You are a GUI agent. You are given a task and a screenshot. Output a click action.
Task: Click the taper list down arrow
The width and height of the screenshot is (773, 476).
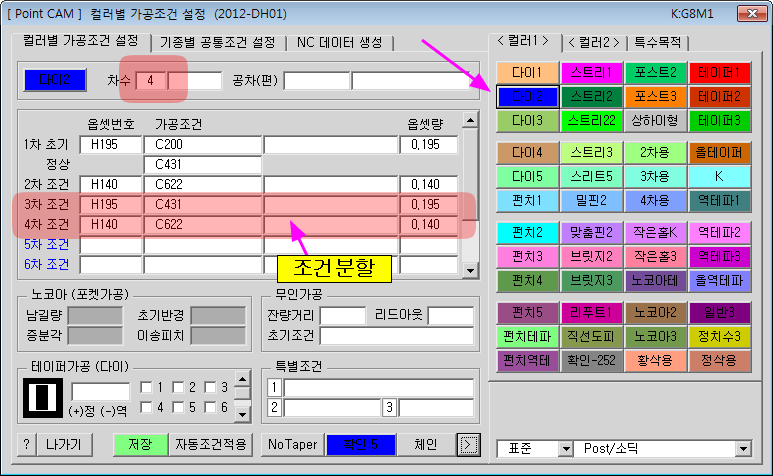coord(242,414)
